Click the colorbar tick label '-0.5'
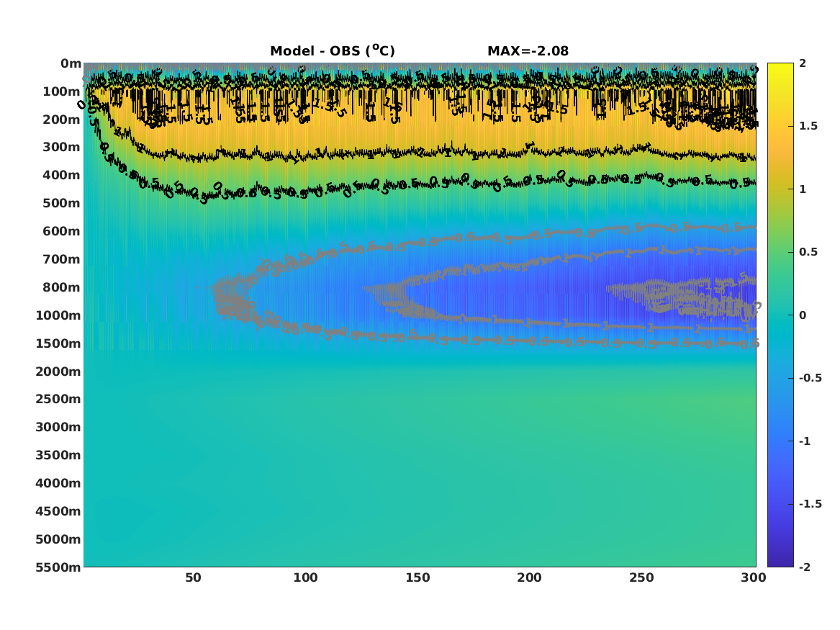840x630 pixels. 810,378
